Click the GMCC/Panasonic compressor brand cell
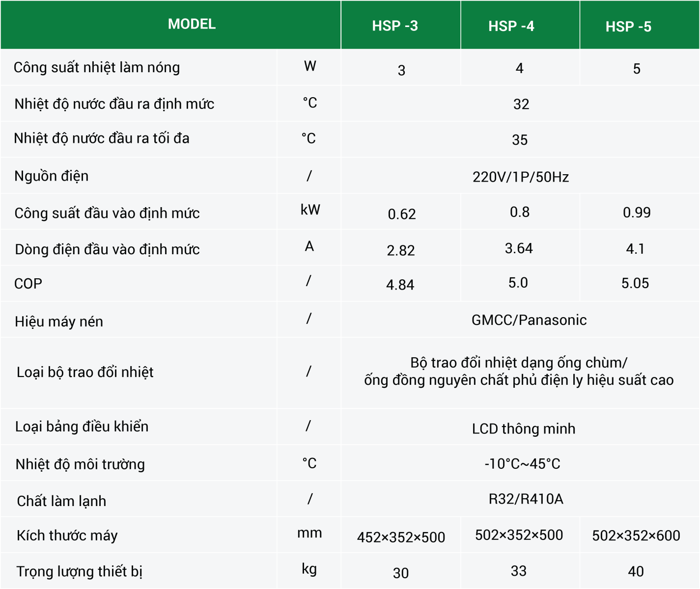Screen dimensions: 700x589 click(529, 320)
